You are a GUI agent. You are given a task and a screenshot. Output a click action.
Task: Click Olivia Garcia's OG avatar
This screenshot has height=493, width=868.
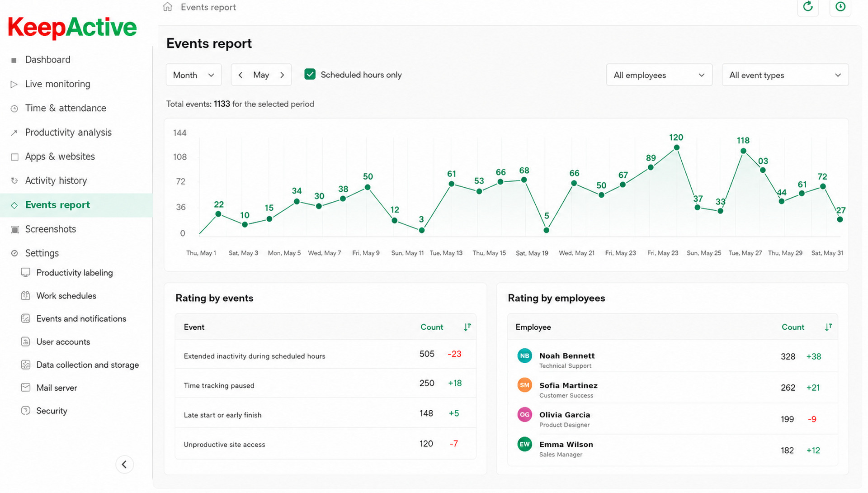point(524,415)
